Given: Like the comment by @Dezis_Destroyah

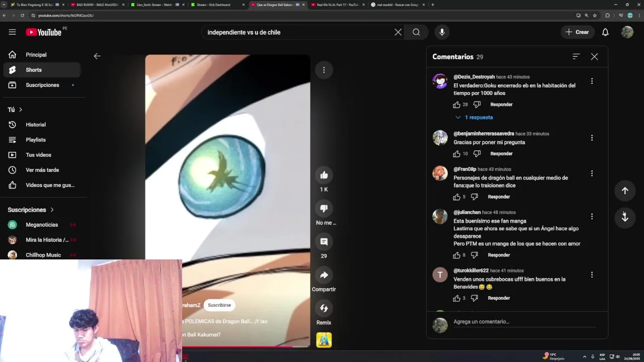Looking at the screenshot, I should point(456,105).
